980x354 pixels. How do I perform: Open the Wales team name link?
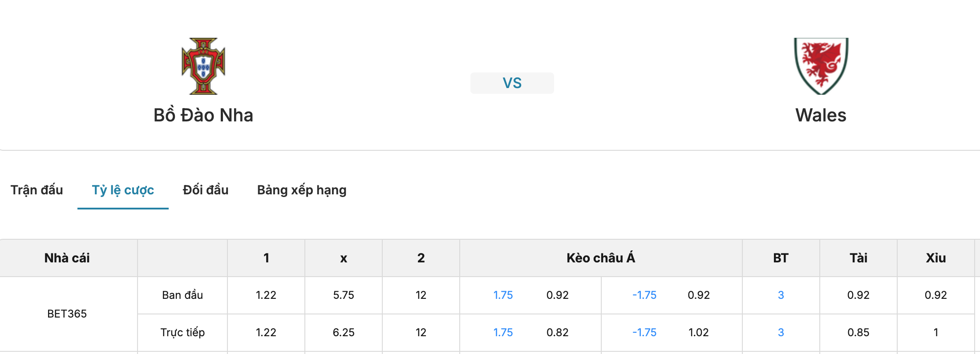coord(821,115)
